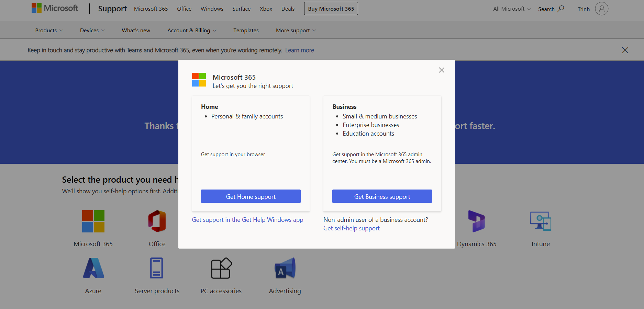Open Xbox in the top navigation

[266, 9]
